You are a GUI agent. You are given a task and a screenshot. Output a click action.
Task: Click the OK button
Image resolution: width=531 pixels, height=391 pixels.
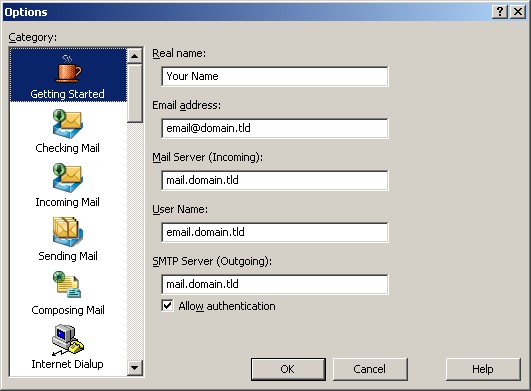[x=288, y=369]
